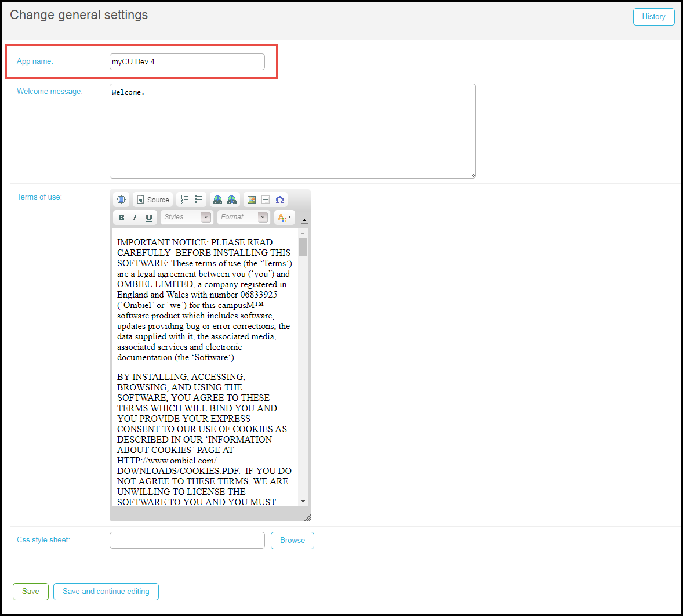Focus the App name field
683x616 pixels.
187,61
